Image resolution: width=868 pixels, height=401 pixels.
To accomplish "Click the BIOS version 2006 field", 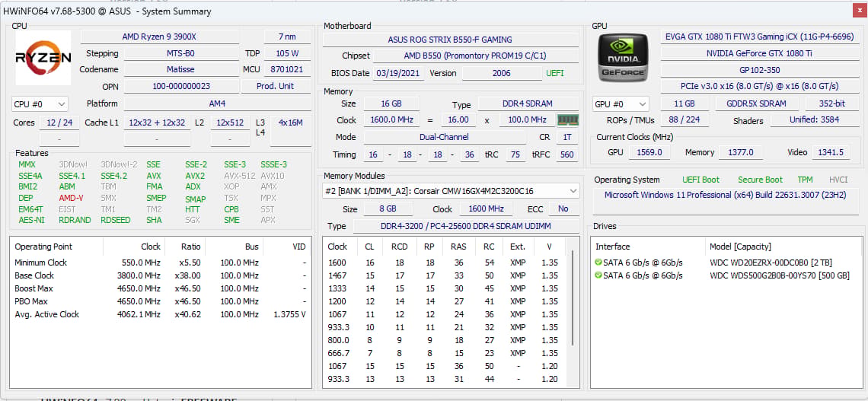I will coord(501,73).
